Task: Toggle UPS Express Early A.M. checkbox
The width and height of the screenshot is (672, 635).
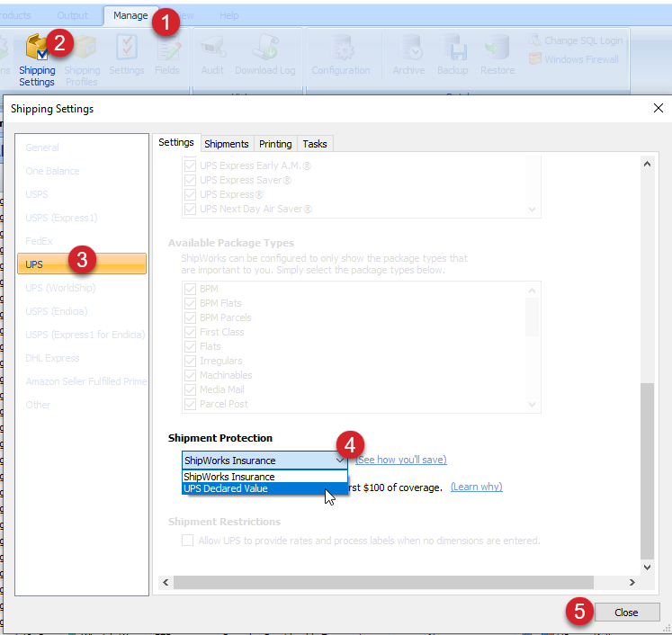Action: pyautogui.click(x=191, y=165)
